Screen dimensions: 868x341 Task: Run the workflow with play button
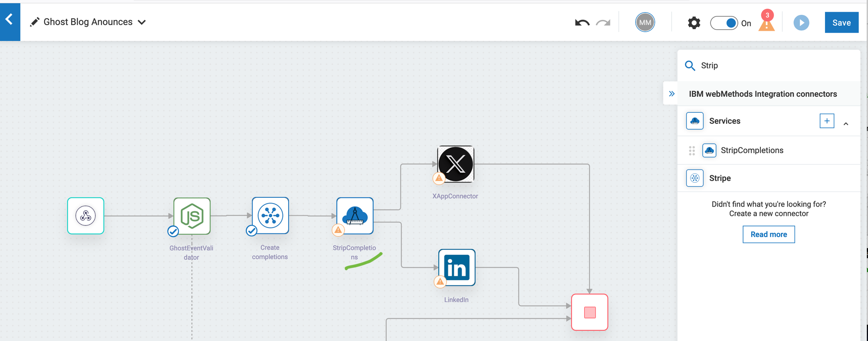(801, 23)
